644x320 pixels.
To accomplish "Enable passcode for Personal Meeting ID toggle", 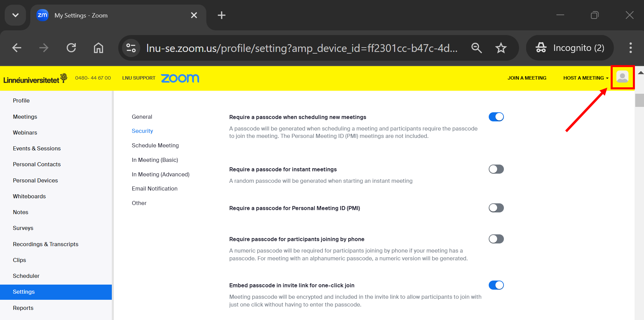I will [x=496, y=208].
